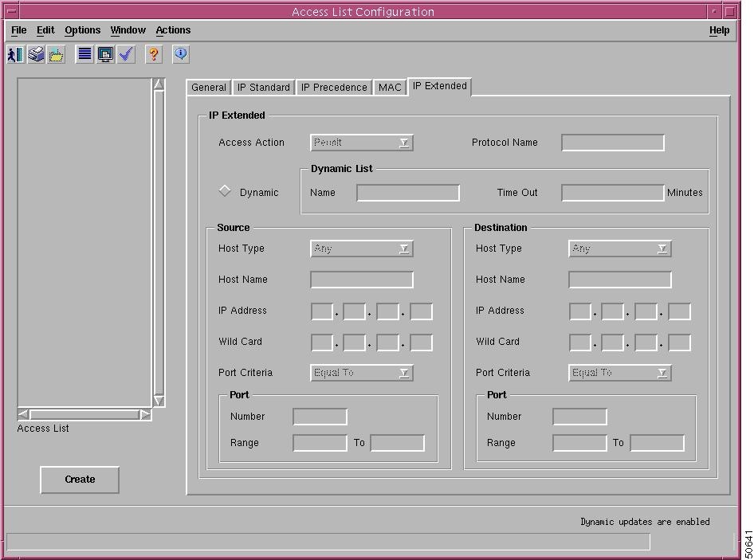The height and width of the screenshot is (560, 754).
Task: Open the Source Host Type dropdown
Action: click(x=361, y=249)
